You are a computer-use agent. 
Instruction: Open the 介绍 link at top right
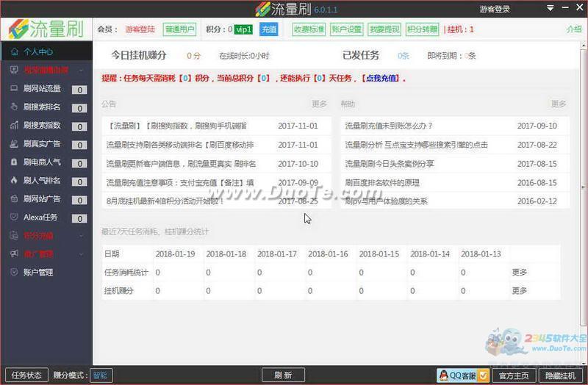point(574,29)
